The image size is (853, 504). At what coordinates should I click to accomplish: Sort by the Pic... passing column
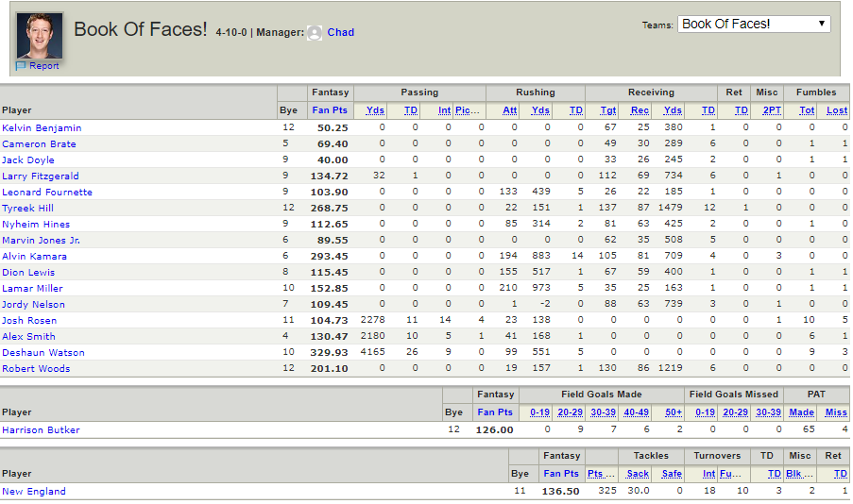[468, 110]
